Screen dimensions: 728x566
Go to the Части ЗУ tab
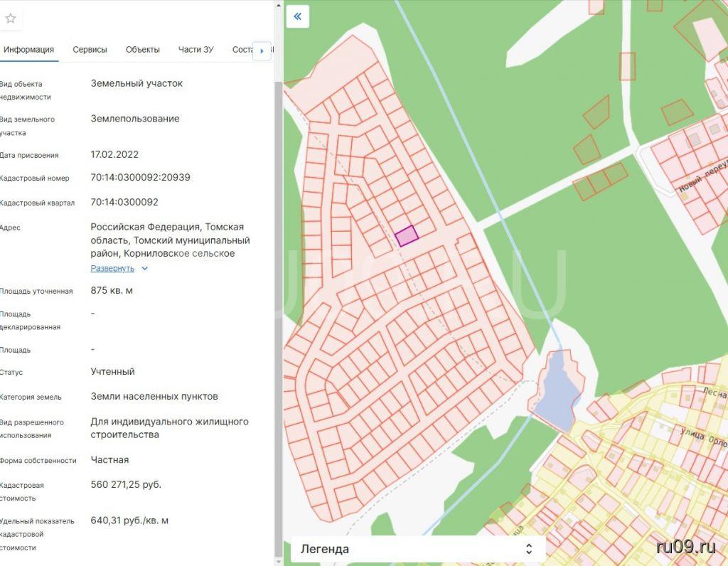pyautogui.click(x=196, y=50)
